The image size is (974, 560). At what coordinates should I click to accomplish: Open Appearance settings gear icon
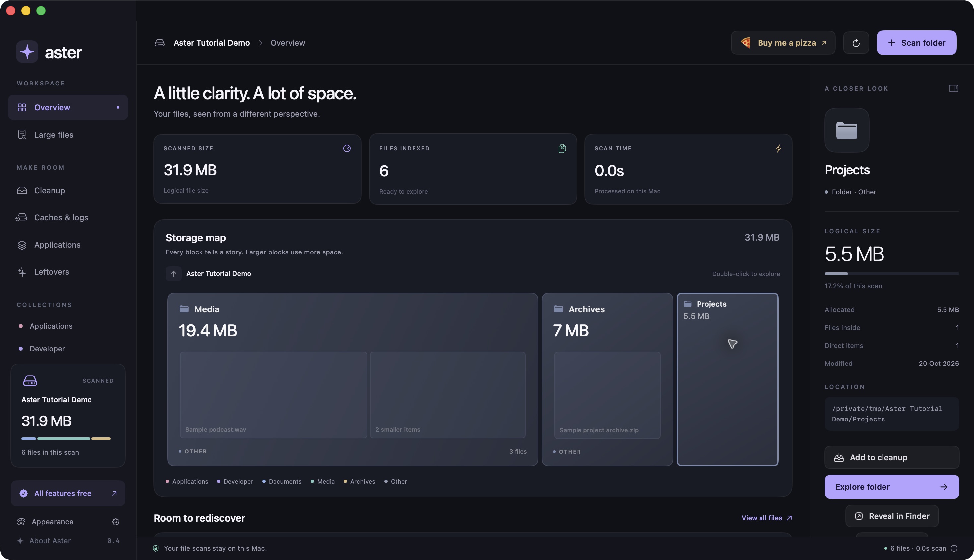click(115, 522)
